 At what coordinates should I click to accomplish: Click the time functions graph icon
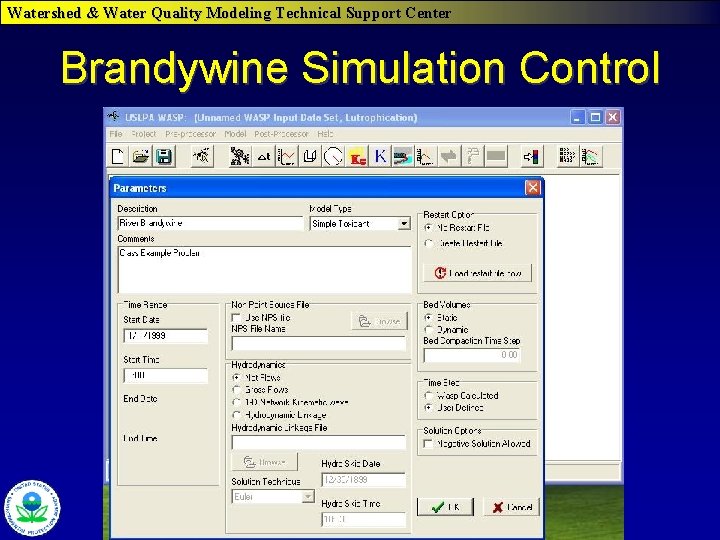coord(287,157)
